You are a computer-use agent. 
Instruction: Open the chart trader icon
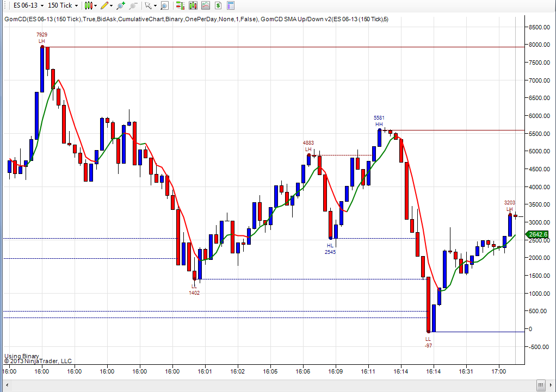pyautogui.click(x=180, y=5)
